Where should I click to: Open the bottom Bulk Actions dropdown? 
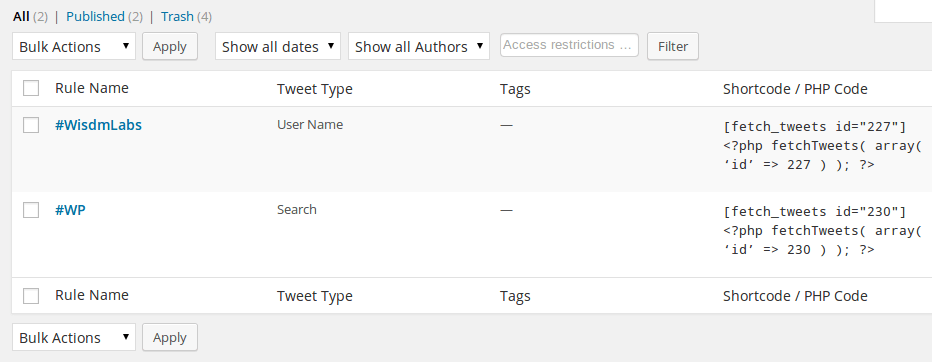pos(74,337)
